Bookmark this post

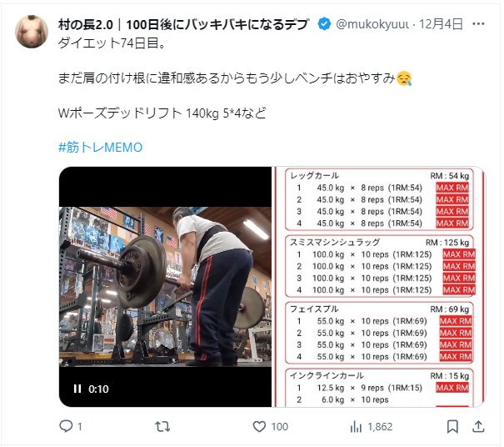[x=452, y=427]
